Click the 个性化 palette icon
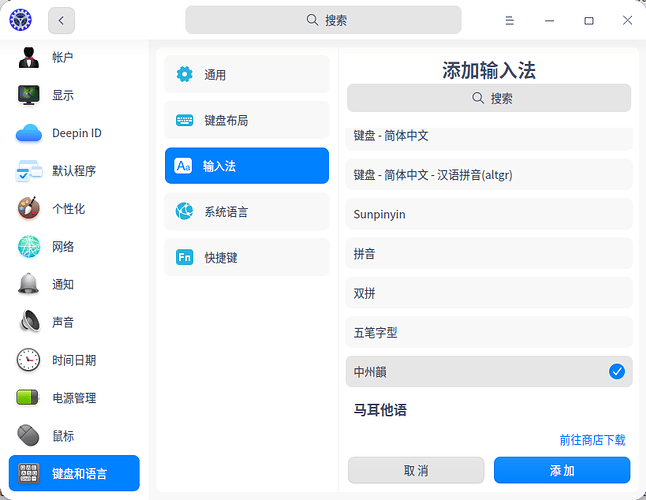Image resolution: width=646 pixels, height=500 pixels. (28, 208)
